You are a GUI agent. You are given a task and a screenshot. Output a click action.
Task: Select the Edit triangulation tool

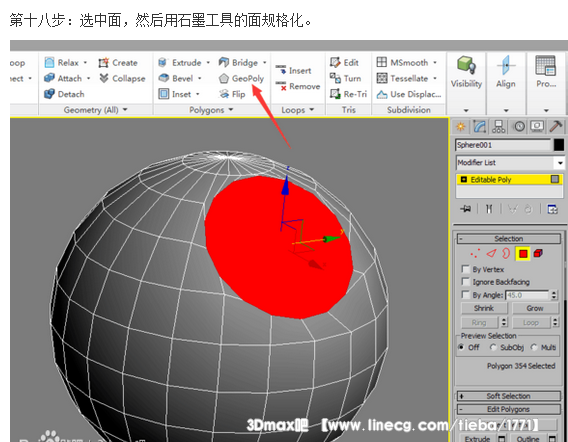[344, 63]
